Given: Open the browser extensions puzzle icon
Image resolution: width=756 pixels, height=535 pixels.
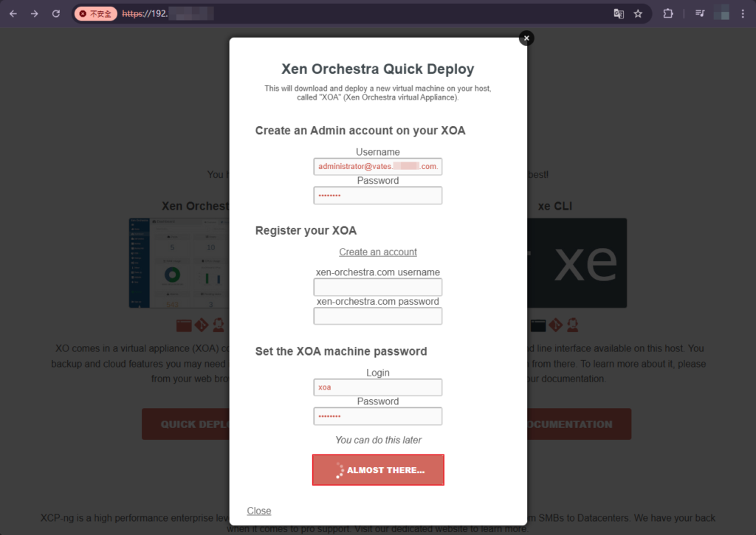Looking at the screenshot, I should (x=667, y=13).
